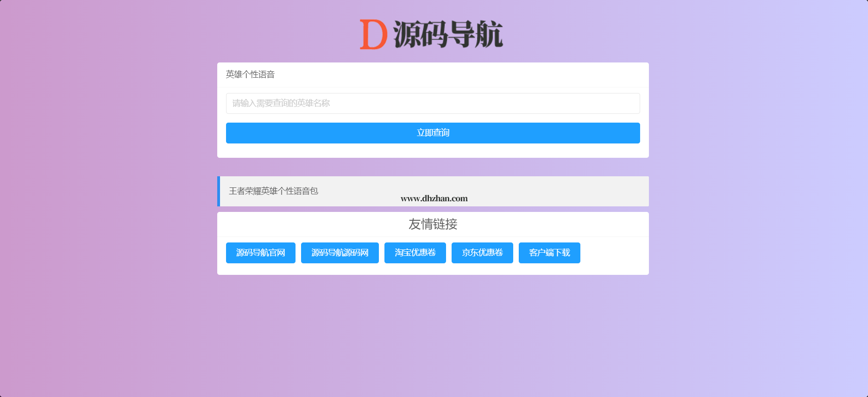Click the www.dhzhan.com watermark text

pyautogui.click(x=434, y=198)
